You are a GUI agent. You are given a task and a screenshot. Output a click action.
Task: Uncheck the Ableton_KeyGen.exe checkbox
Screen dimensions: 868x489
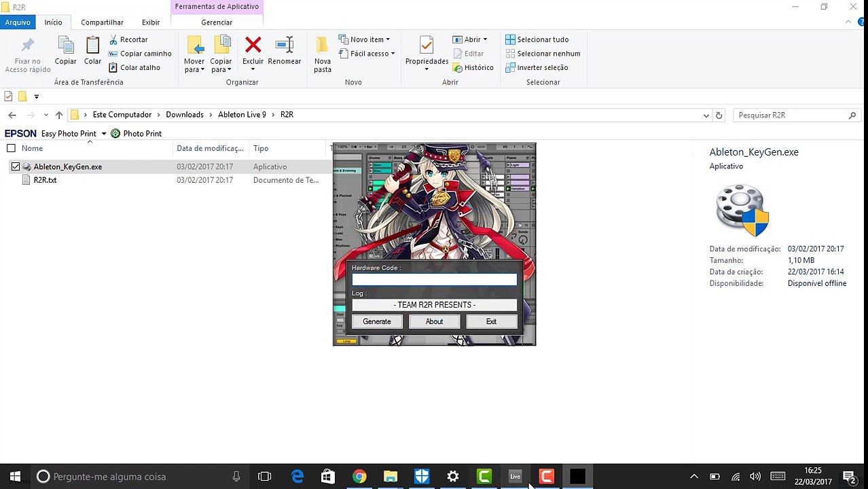pyautogui.click(x=16, y=166)
